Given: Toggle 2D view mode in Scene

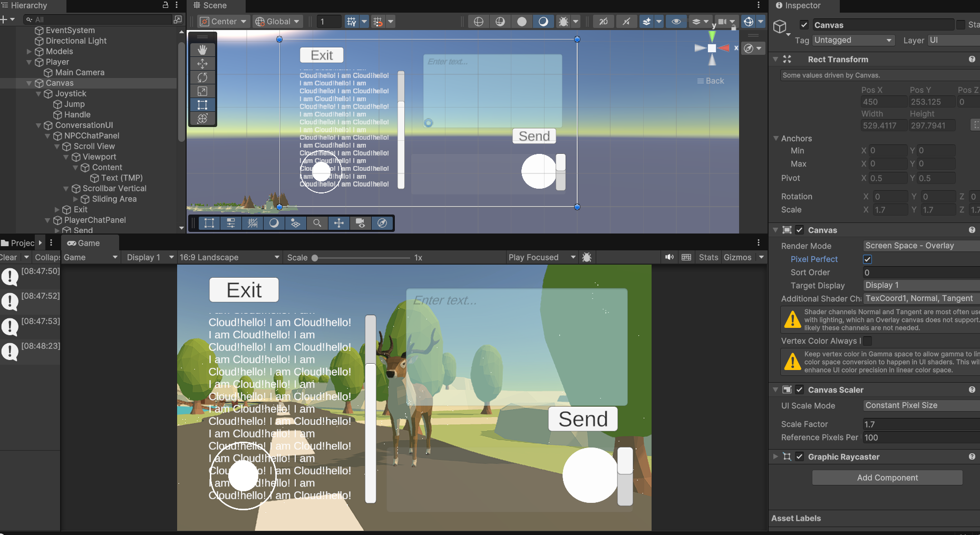Looking at the screenshot, I should [604, 22].
